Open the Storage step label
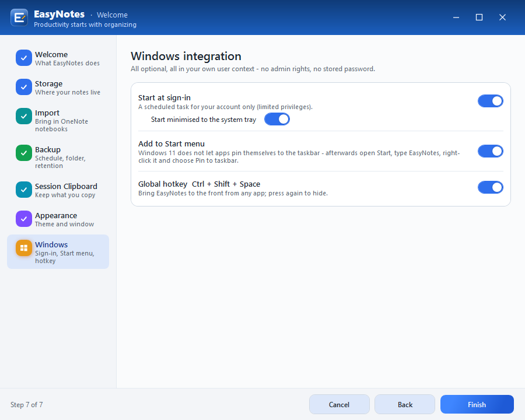Image resolution: width=525 pixels, height=420 pixels. coord(48,83)
